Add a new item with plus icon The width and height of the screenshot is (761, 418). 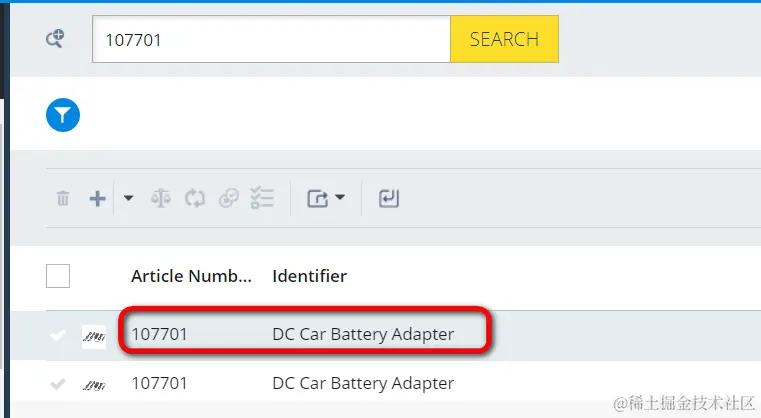pos(98,198)
